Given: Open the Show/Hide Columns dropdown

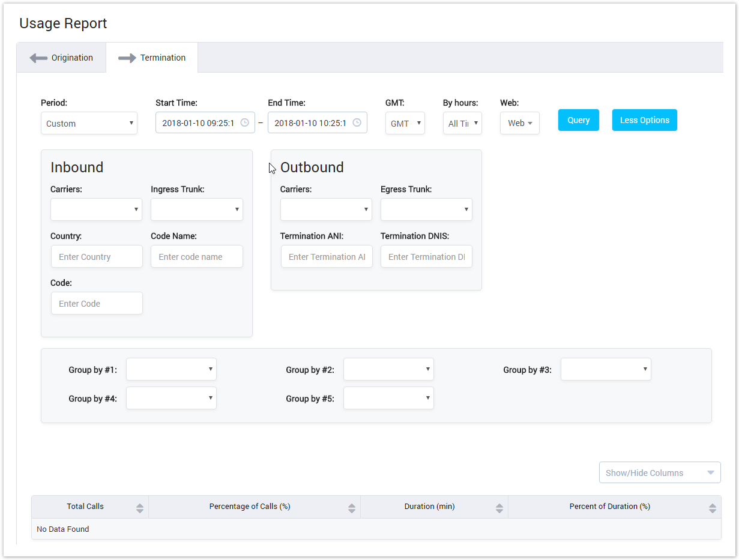Looking at the screenshot, I should click(x=659, y=472).
